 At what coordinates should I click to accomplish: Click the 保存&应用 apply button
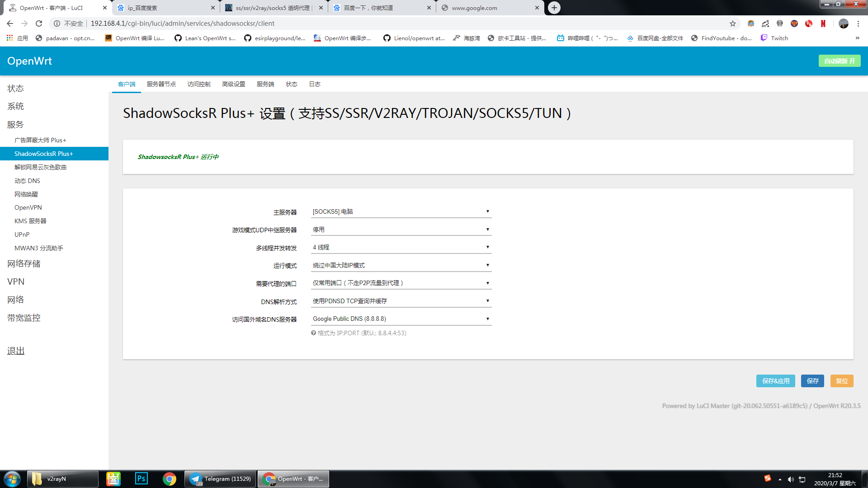click(x=775, y=381)
